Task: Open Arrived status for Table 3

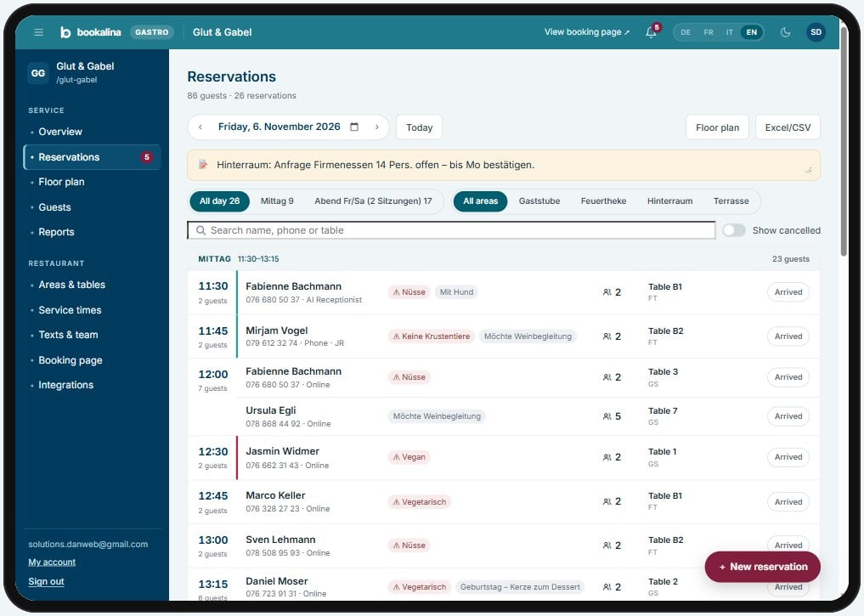Action: 788,377
